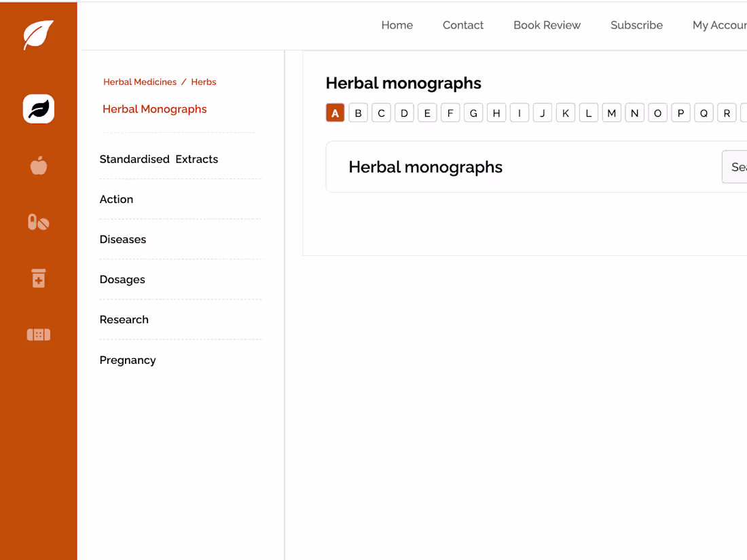
Task: Open the pills sidebar icon
Action: coord(39,222)
